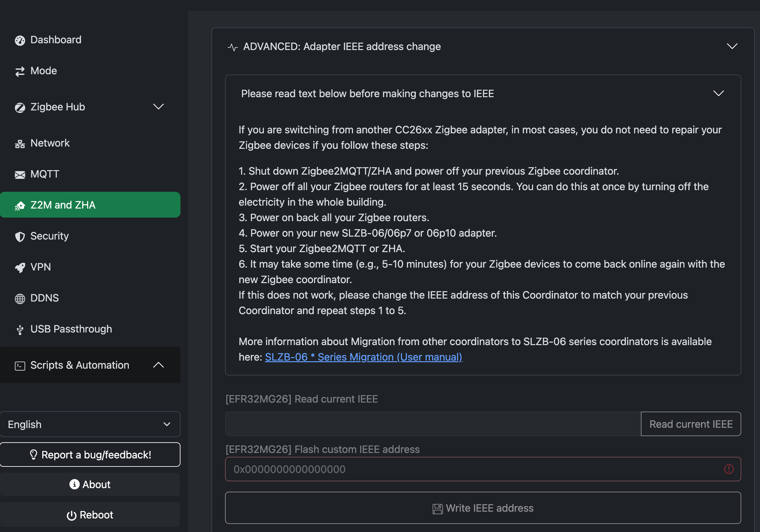Open the DDNS page
Viewport: 760px width, 532px height.
tap(90, 298)
